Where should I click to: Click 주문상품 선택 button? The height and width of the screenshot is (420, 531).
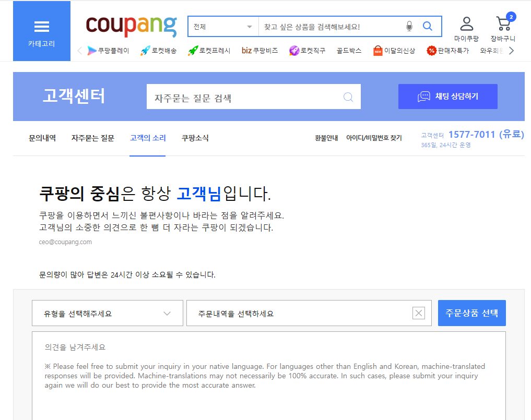click(x=471, y=313)
